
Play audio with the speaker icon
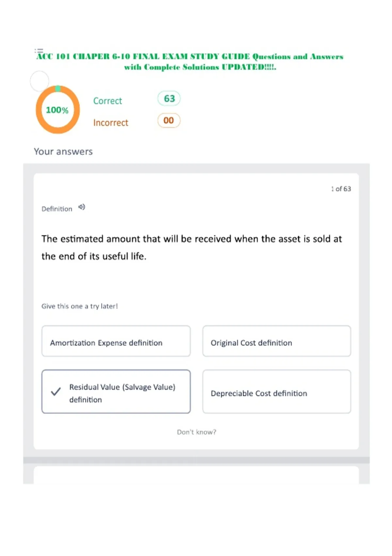coord(82,207)
